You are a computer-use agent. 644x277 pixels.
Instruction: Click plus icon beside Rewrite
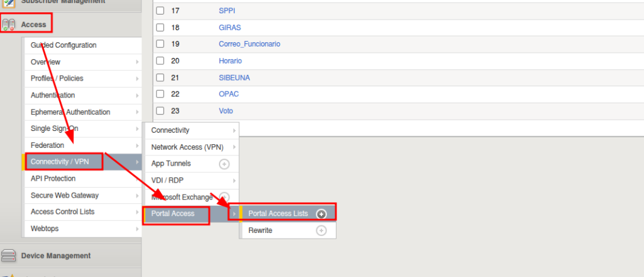coord(321,230)
